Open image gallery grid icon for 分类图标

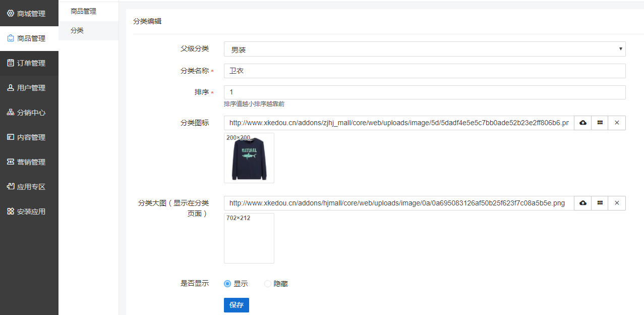coord(600,123)
